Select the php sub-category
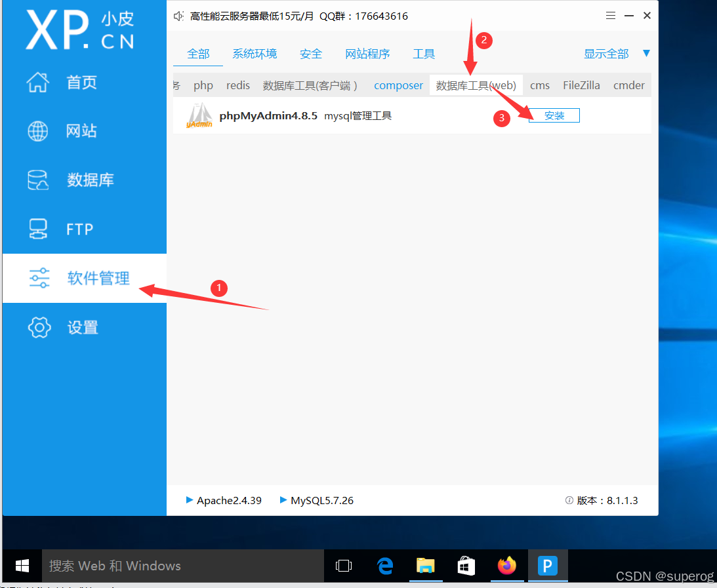Screen dimensions: 717x588 (x=203, y=85)
